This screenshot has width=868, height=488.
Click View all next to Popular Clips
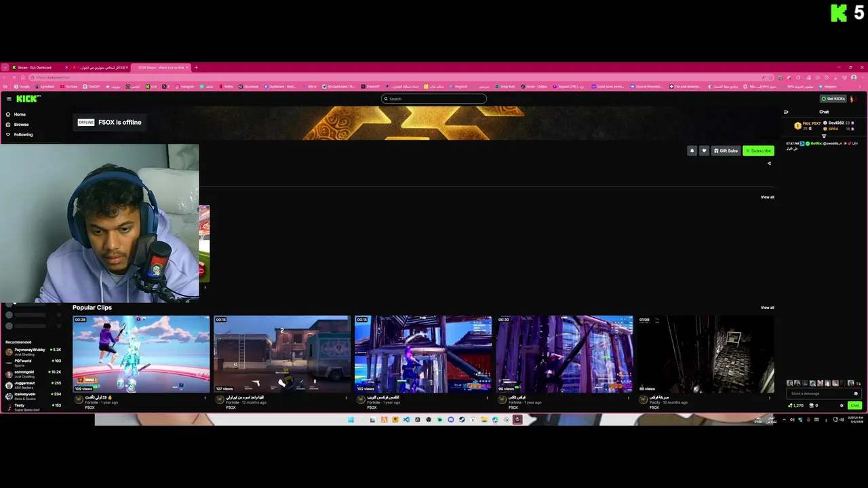coord(767,308)
